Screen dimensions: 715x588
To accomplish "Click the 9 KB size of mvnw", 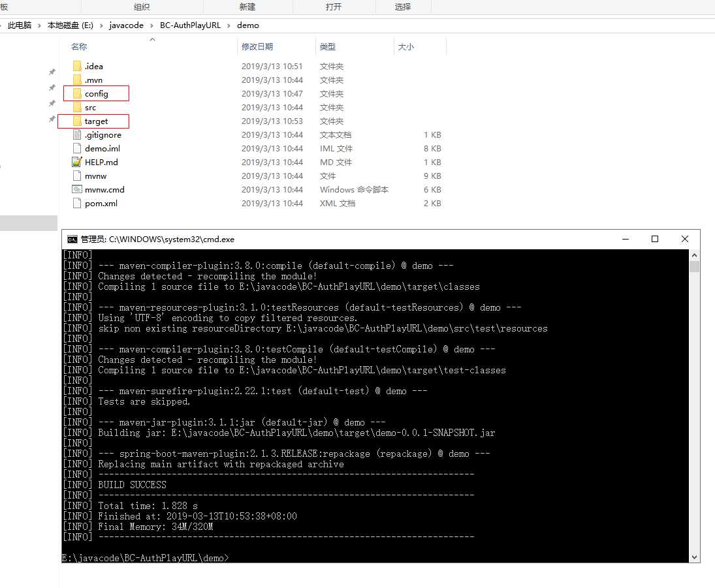I will point(432,176).
